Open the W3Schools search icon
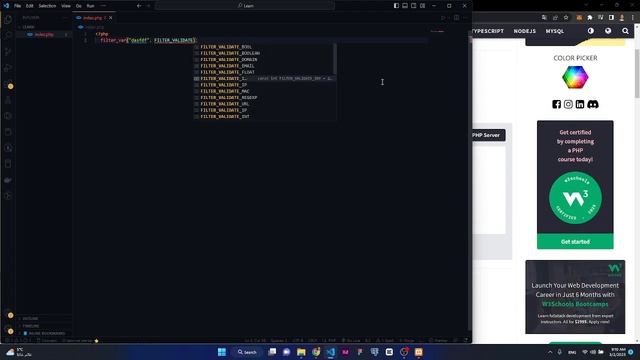 625,31
